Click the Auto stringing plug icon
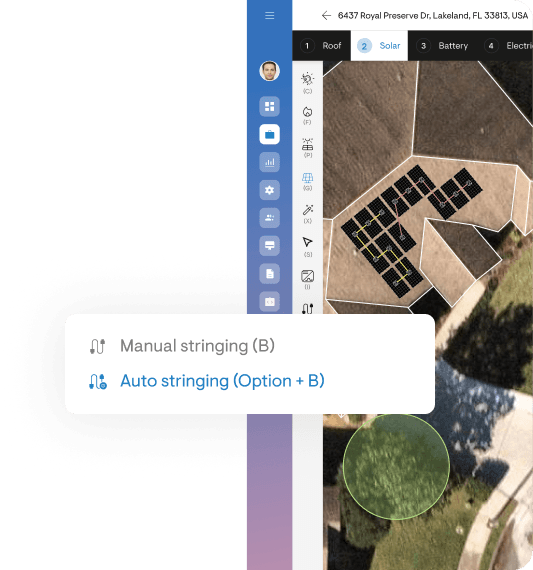Viewport: 533px width, 570px height. click(x=98, y=381)
